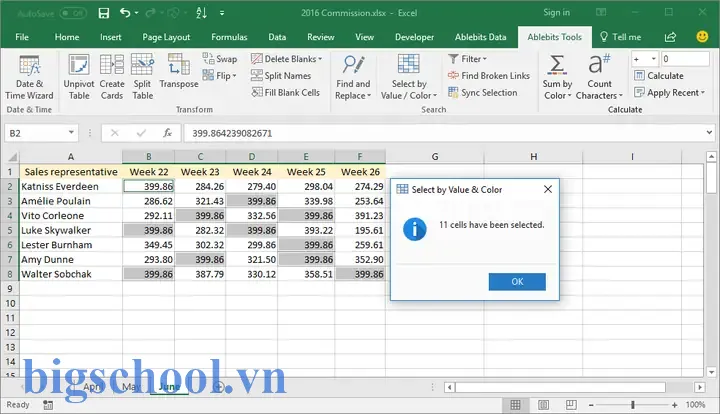Image resolution: width=720 pixels, height=414 pixels.
Task: Open Ribbon Display Options icon
Action: click(x=601, y=12)
